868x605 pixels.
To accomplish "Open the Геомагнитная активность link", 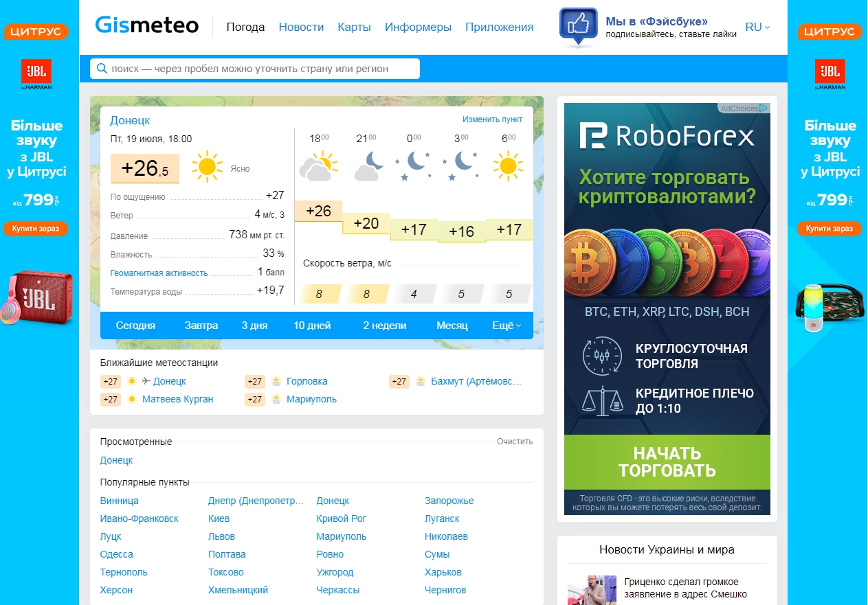I will [x=159, y=273].
